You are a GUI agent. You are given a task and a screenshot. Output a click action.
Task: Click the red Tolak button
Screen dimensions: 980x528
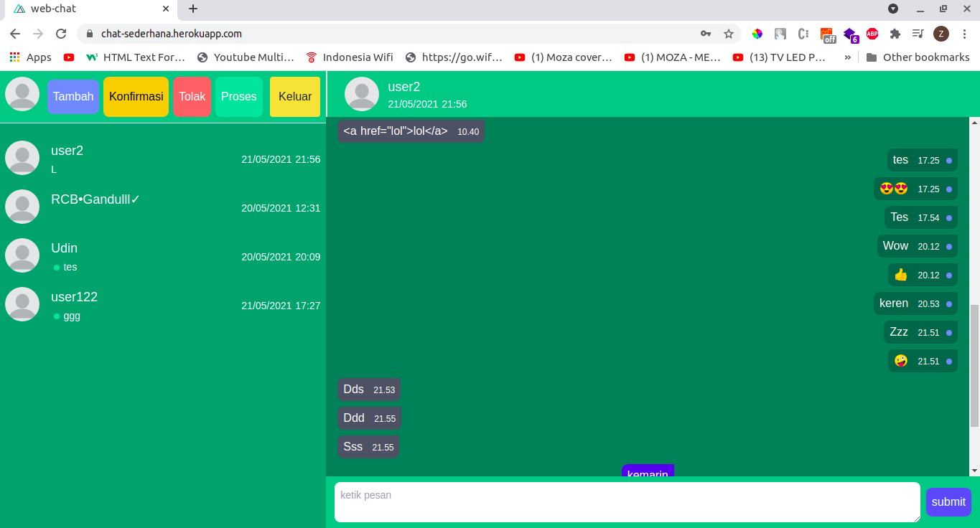pos(192,96)
